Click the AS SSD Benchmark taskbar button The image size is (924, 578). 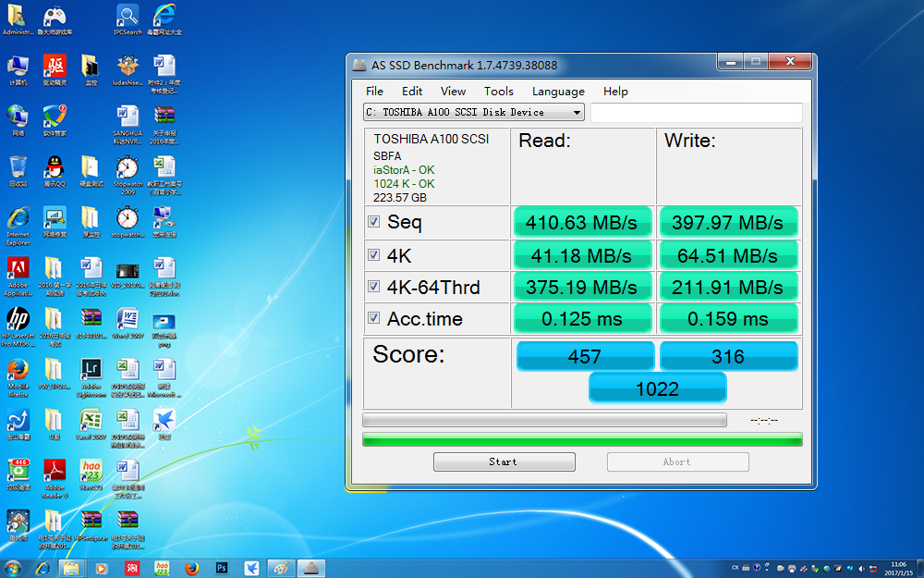[311, 569]
